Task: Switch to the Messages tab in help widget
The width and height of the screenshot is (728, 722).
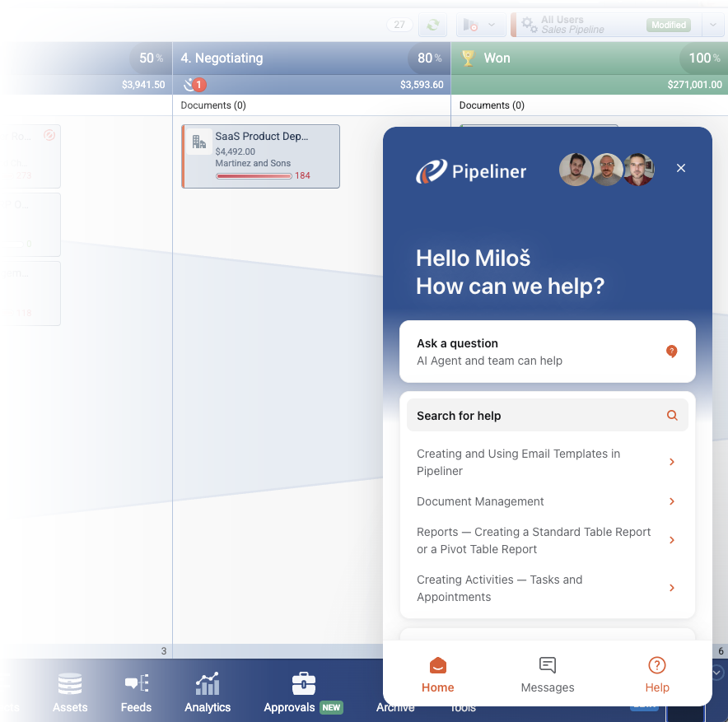Action: coord(547,673)
